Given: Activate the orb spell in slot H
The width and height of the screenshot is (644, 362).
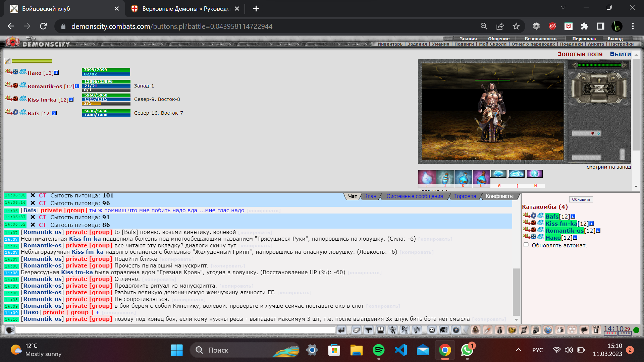Looking at the screenshot, I should [x=535, y=174].
